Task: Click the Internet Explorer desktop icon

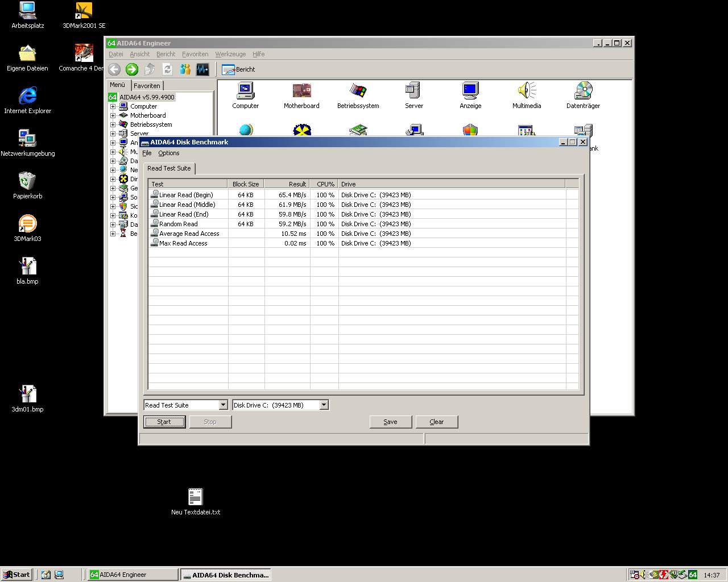Action: tap(27, 101)
